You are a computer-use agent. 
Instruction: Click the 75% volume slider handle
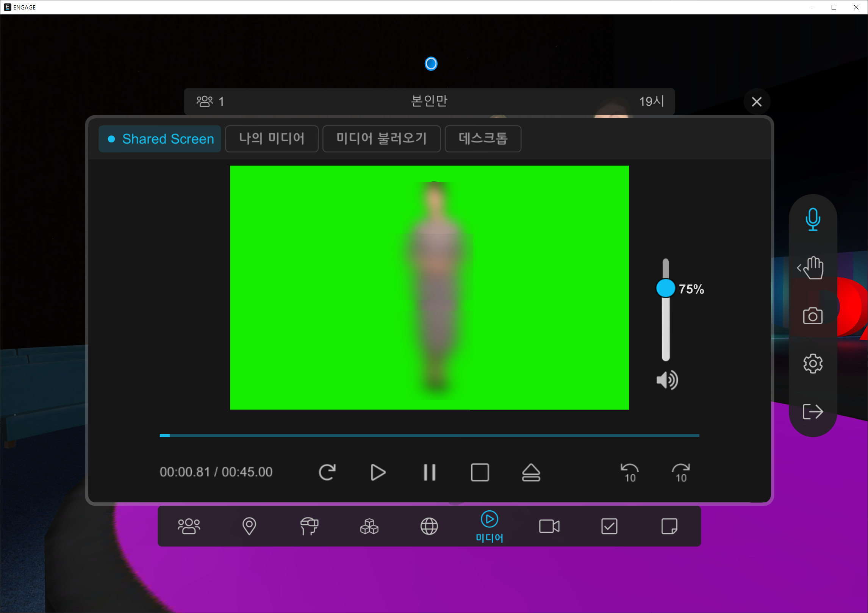pyautogui.click(x=665, y=288)
